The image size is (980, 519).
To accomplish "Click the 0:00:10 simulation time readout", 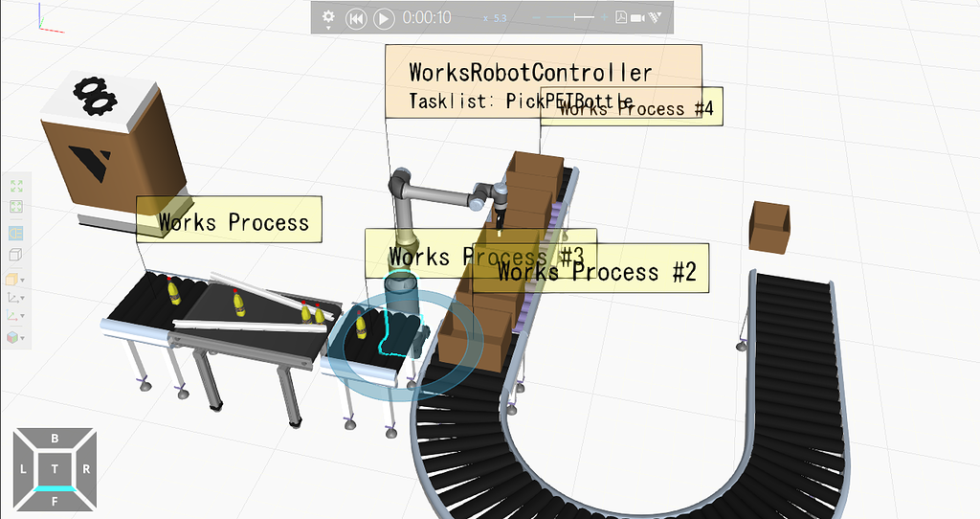I will (x=427, y=17).
